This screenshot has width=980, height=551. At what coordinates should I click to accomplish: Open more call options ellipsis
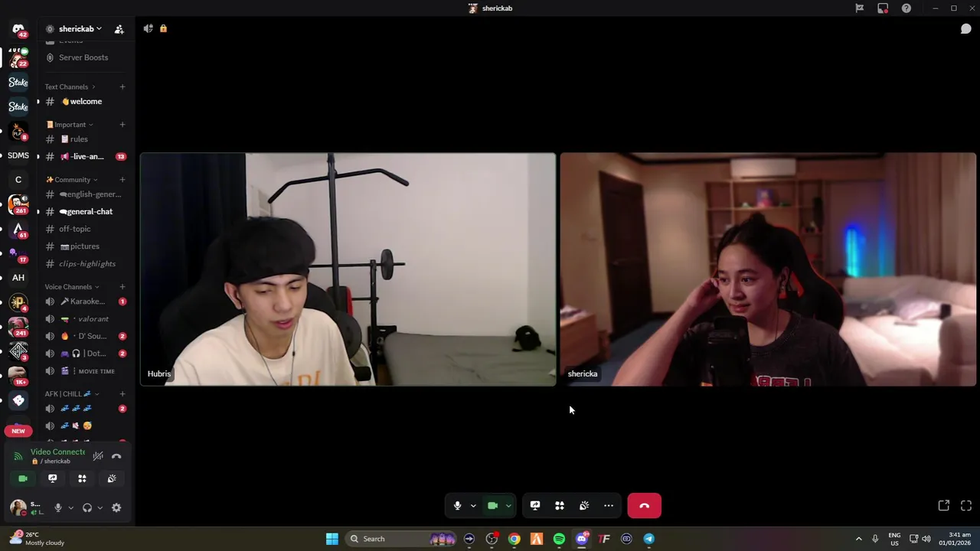pyautogui.click(x=609, y=506)
